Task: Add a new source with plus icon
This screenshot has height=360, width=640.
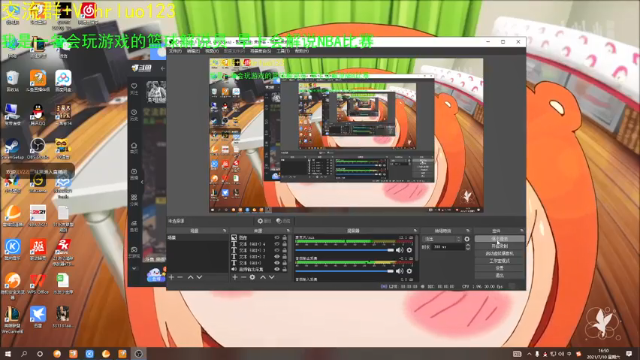Action: pyautogui.click(x=235, y=277)
